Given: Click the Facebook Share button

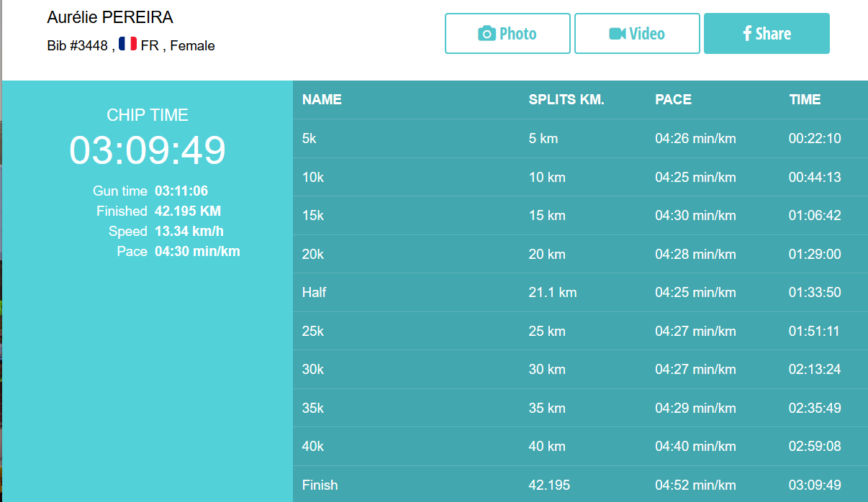Looking at the screenshot, I should [x=767, y=34].
